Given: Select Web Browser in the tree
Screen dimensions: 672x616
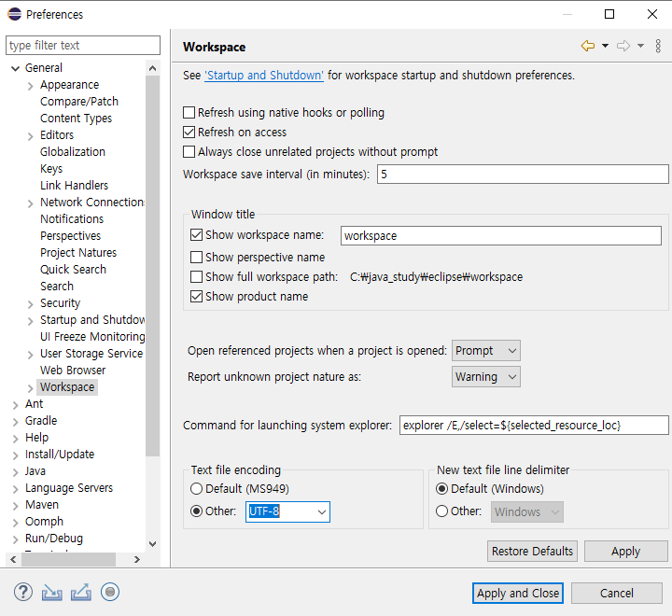Looking at the screenshot, I should pyautogui.click(x=73, y=370).
